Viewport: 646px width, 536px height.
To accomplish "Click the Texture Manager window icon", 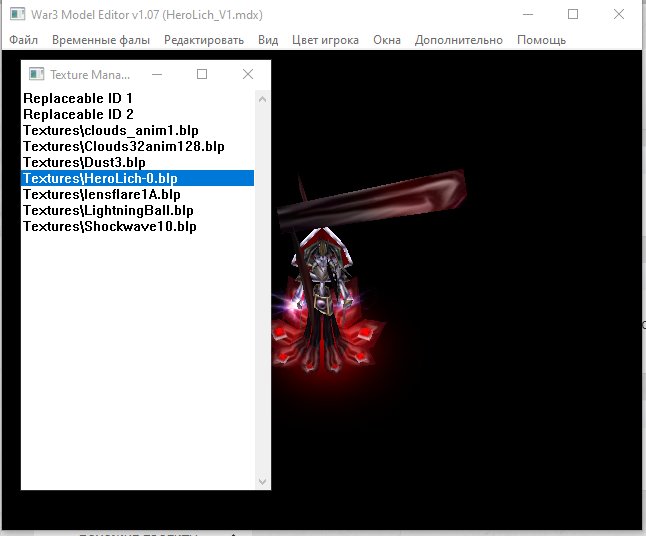I will (36, 74).
